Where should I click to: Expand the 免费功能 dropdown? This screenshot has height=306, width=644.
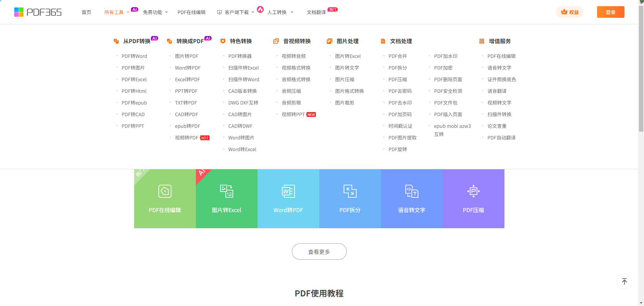[x=155, y=12]
